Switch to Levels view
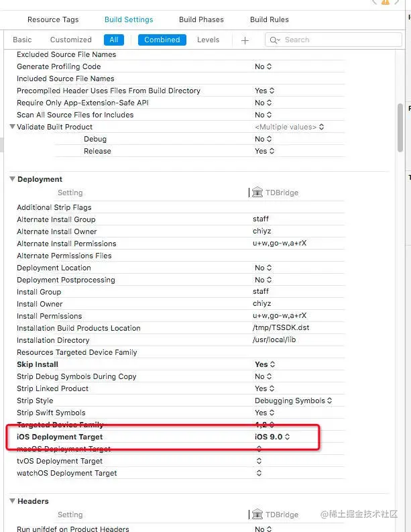The image size is (411, 532). pyautogui.click(x=209, y=40)
